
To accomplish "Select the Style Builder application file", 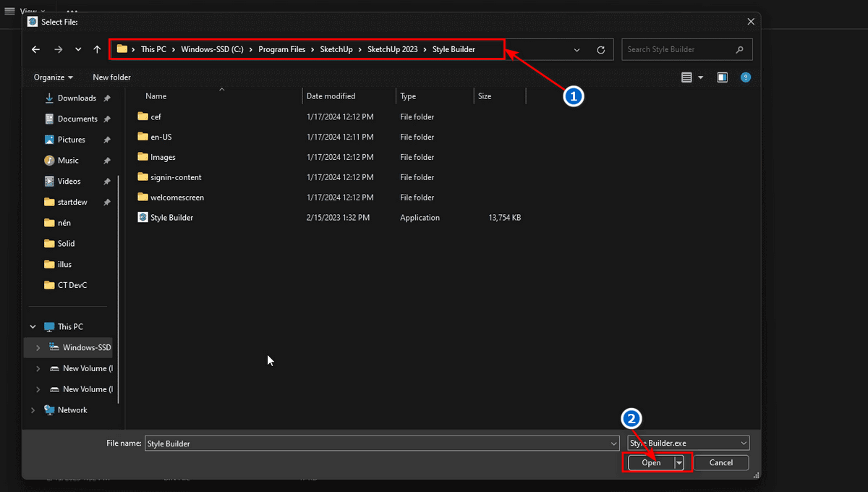I will pyautogui.click(x=171, y=218).
